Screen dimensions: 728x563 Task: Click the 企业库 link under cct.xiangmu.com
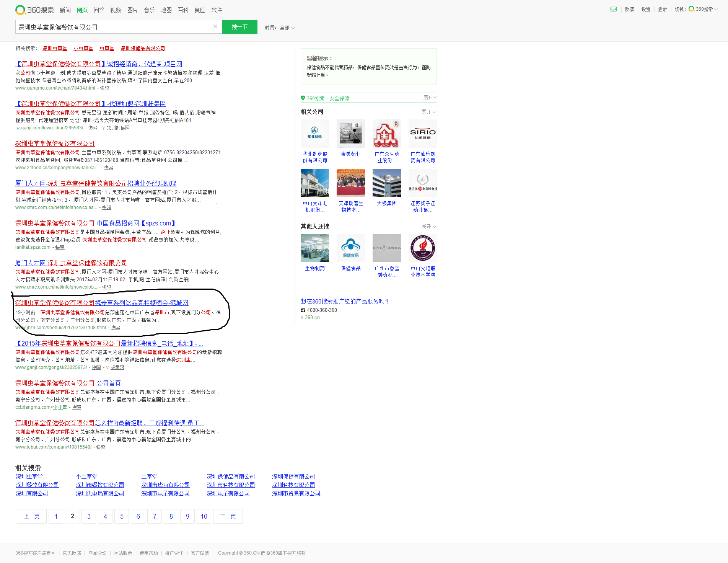point(60,407)
